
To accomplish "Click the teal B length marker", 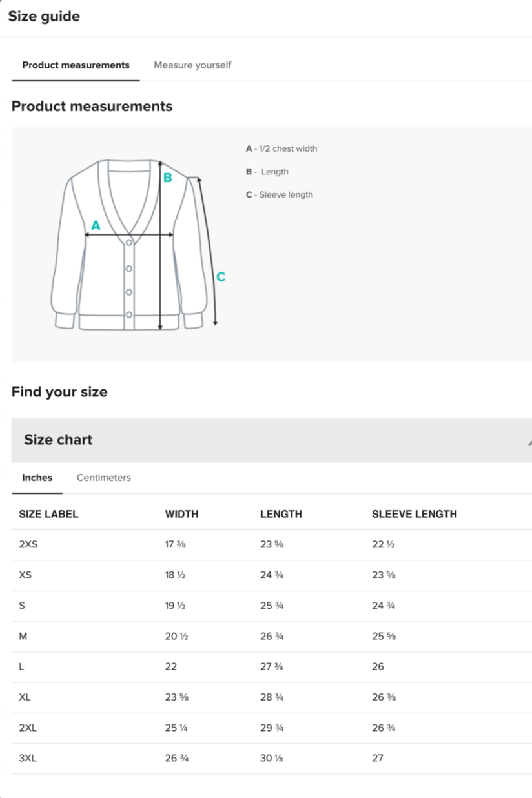I will (167, 178).
